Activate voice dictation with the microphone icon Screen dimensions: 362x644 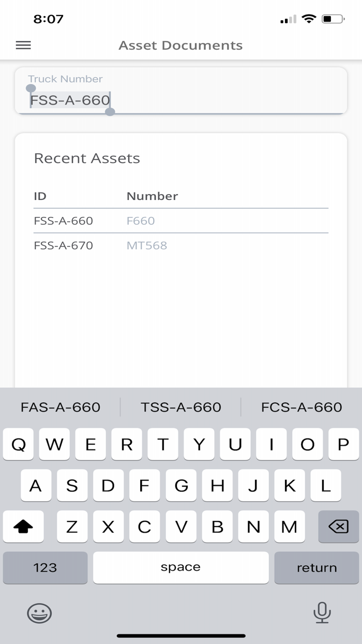tap(322, 613)
